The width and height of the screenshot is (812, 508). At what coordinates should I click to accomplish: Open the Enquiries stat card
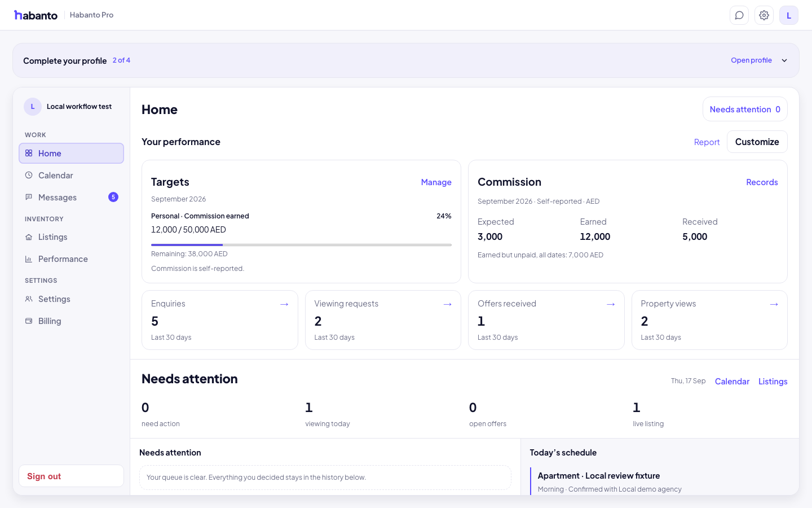click(220, 320)
